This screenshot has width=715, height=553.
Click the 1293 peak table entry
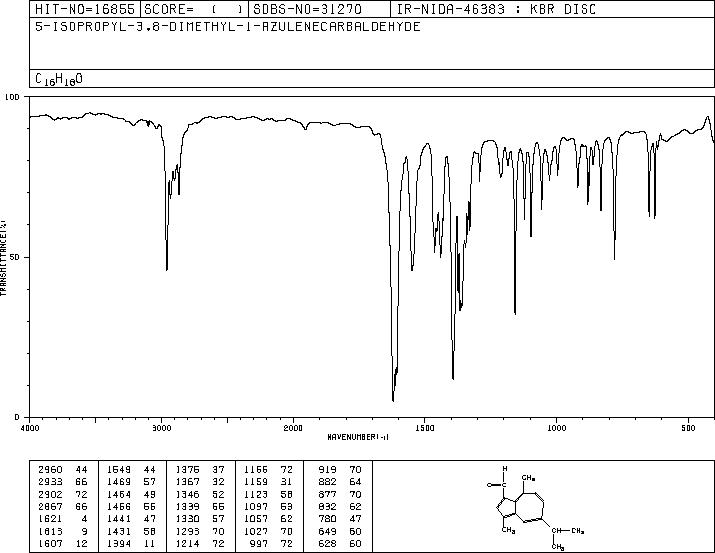tap(200, 532)
